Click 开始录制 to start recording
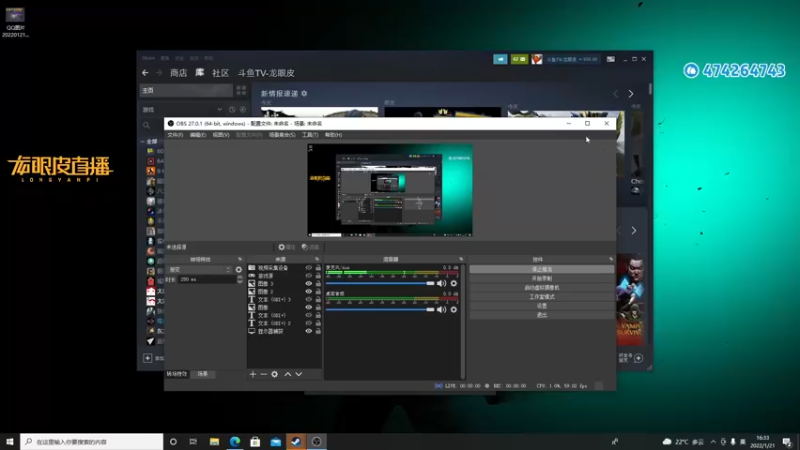This screenshot has width=800, height=450. [x=542, y=279]
